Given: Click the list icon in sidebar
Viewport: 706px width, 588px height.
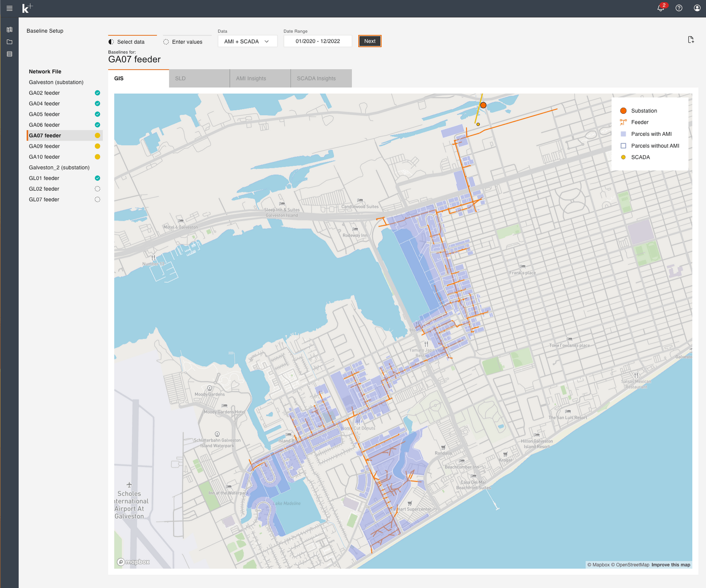Looking at the screenshot, I should tap(9, 54).
